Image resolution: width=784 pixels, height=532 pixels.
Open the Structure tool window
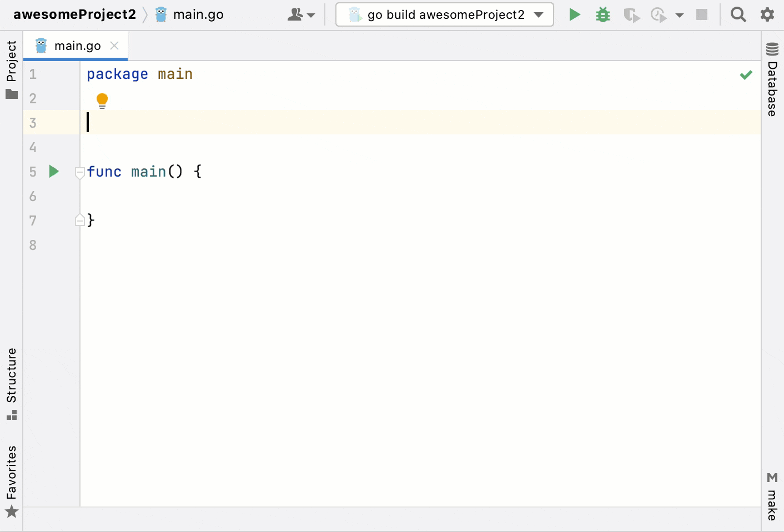point(12,380)
